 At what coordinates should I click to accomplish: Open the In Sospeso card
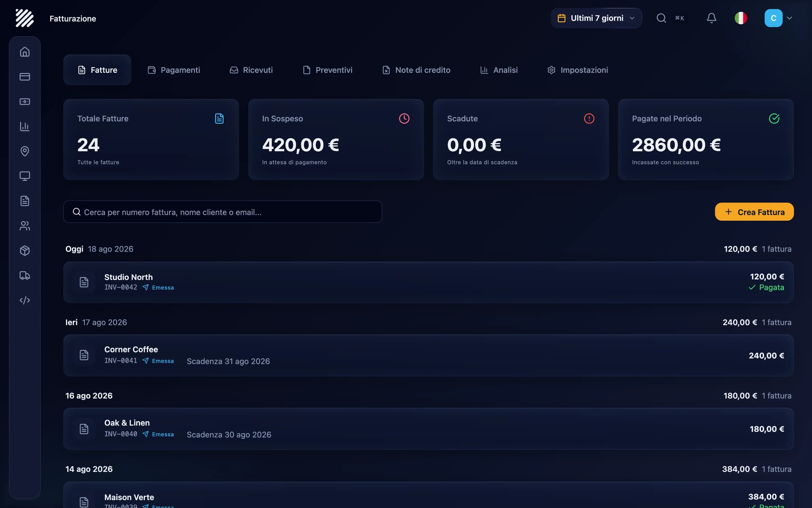pos(336,139)
